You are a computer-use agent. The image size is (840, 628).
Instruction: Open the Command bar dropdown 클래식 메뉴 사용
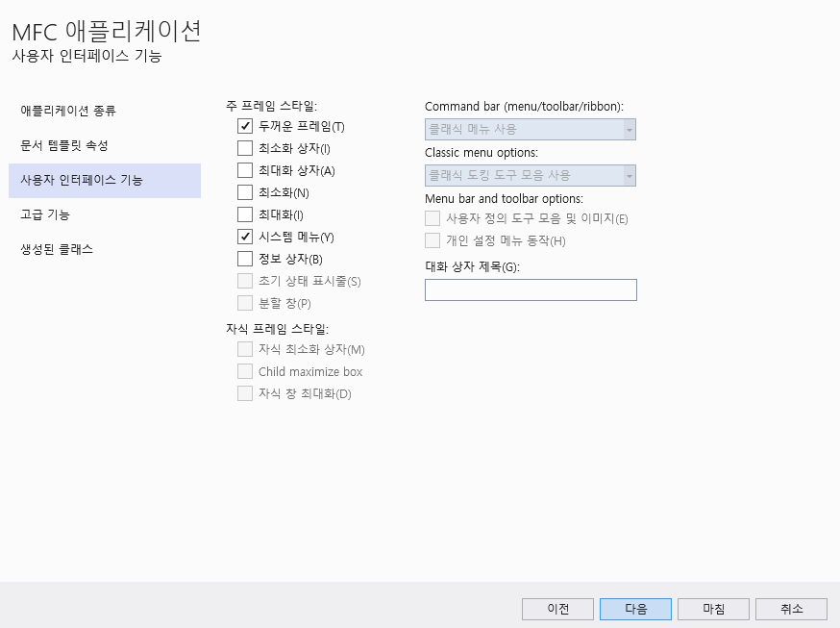coord(531,129)
